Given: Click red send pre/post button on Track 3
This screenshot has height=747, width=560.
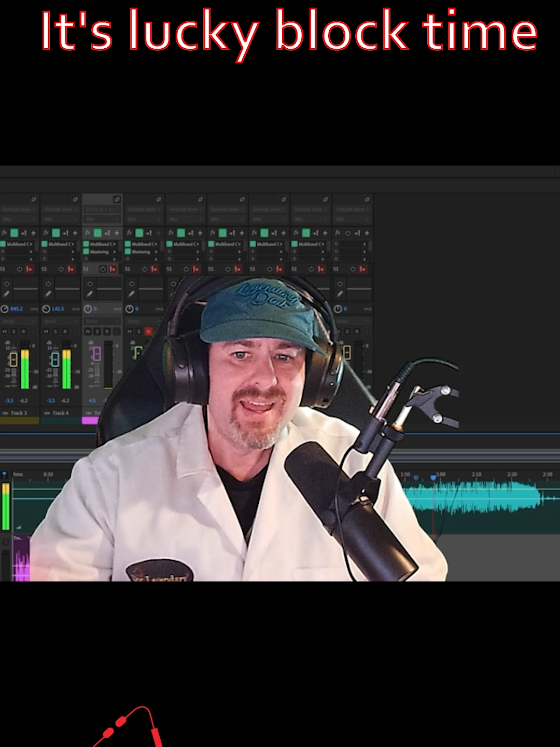Looking at the screenshot, I should click(x=30, y=269).
